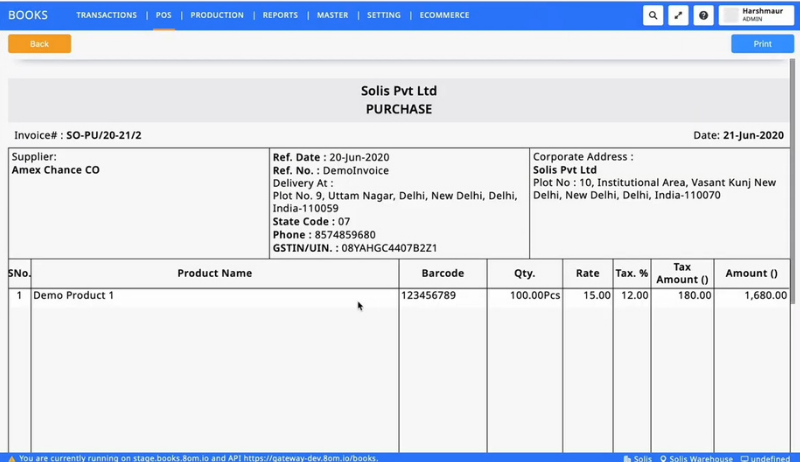The width and height of the screenshot is (800, 462).
Task: Click supplier name Amex Chance CO
Action: point(56,170)
